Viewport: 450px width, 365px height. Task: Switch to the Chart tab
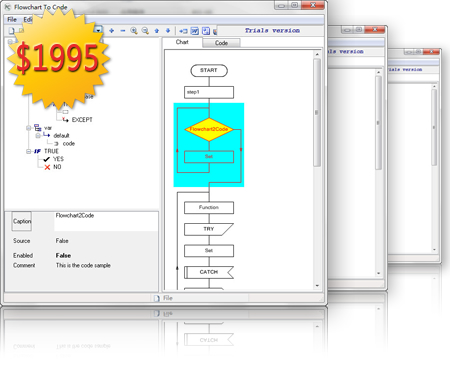(182, 42)
